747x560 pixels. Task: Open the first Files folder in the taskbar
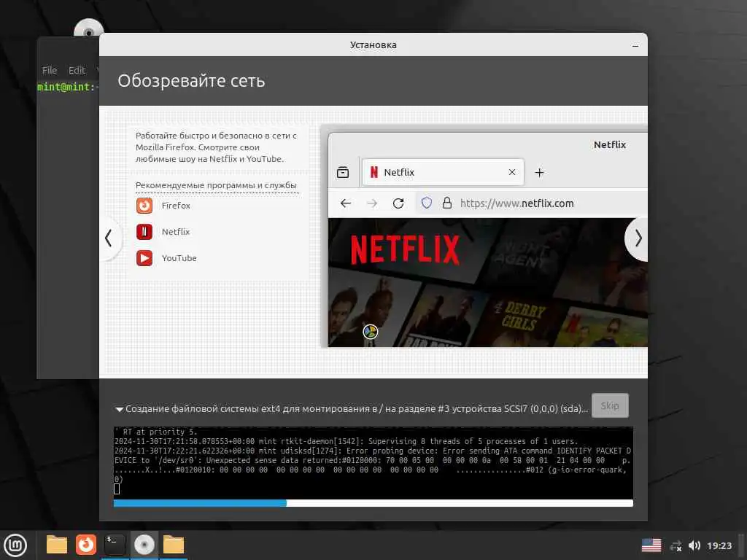pyautogui.click(x=57, y=545)
